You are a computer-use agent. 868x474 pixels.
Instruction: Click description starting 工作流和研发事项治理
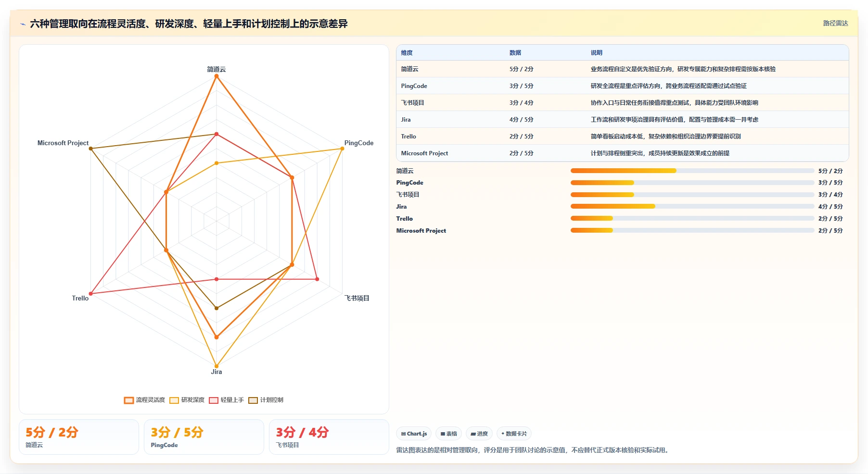pyautogui.click(x=675, y=120)
